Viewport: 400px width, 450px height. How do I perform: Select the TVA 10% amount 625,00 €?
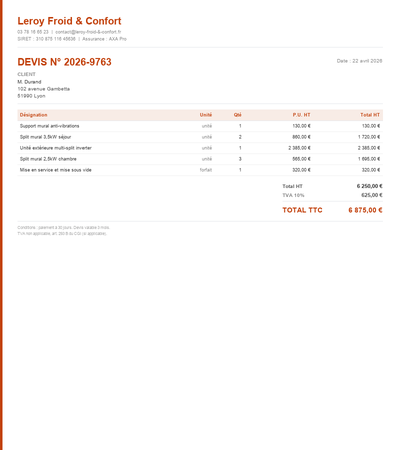point(372,195)
